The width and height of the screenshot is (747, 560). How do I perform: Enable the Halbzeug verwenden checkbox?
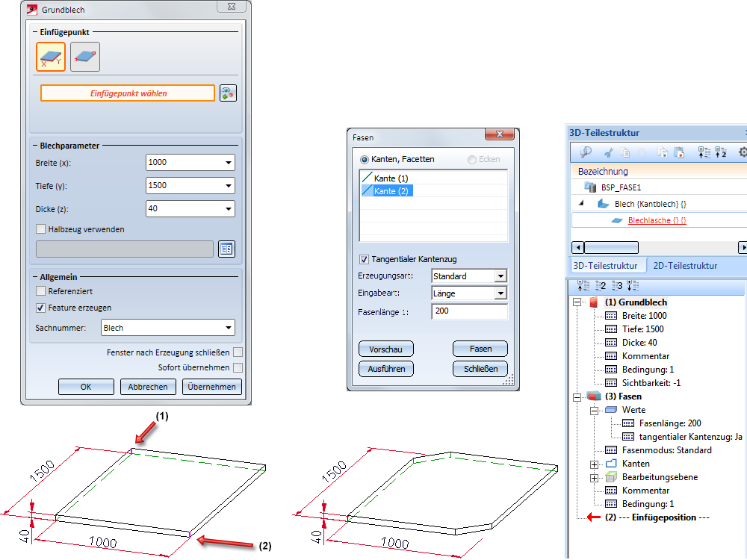tap(41, 229)
